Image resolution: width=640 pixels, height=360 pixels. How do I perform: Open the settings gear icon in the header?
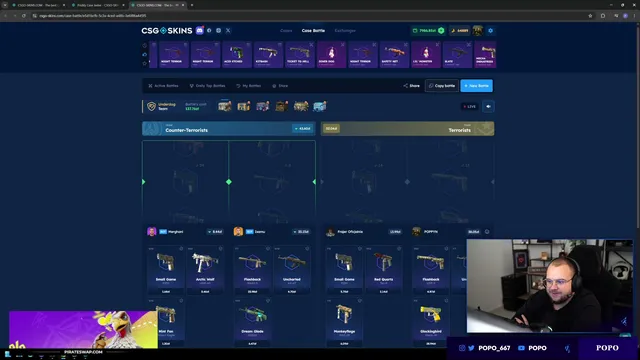pos(491,31)
